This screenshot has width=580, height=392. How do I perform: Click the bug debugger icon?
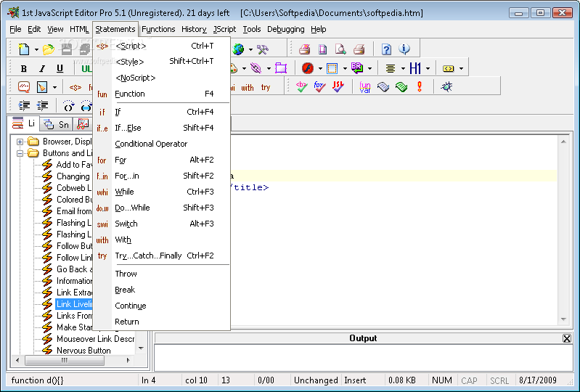447,87
